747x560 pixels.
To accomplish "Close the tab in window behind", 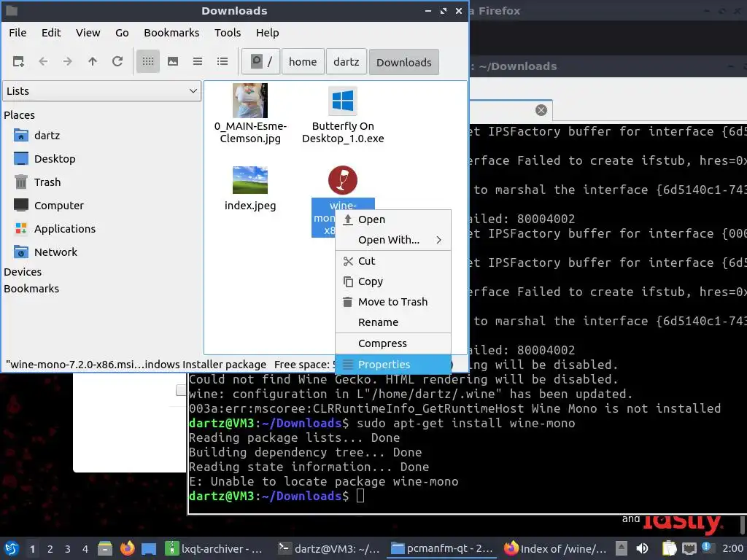I will 541,111.
